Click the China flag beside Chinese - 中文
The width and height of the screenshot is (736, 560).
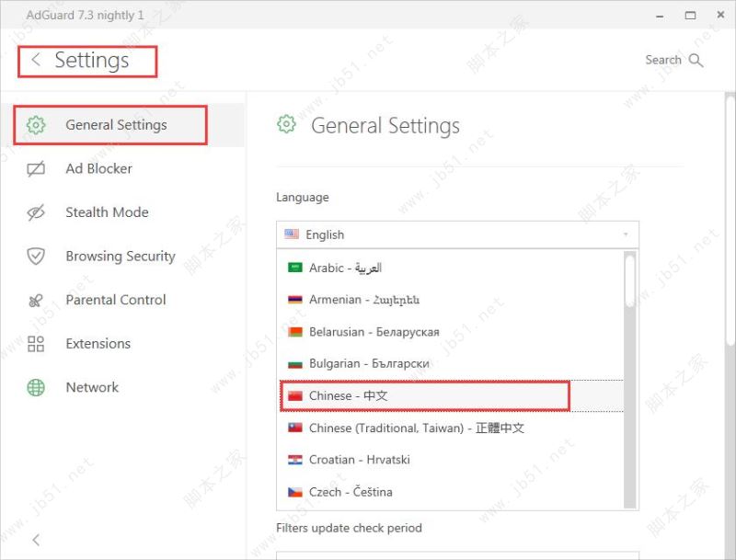294,395
